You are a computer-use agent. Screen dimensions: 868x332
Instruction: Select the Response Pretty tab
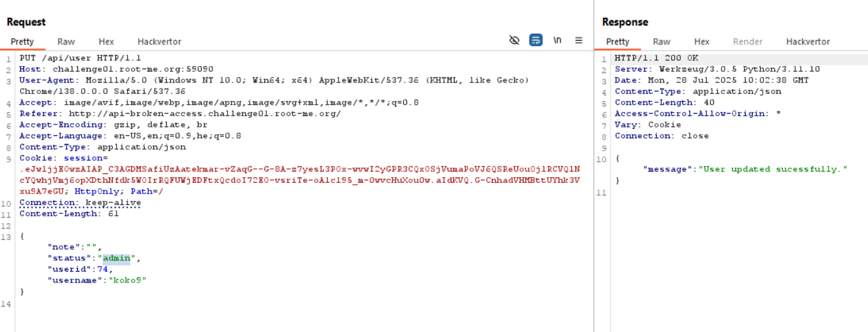pos(618,42)
